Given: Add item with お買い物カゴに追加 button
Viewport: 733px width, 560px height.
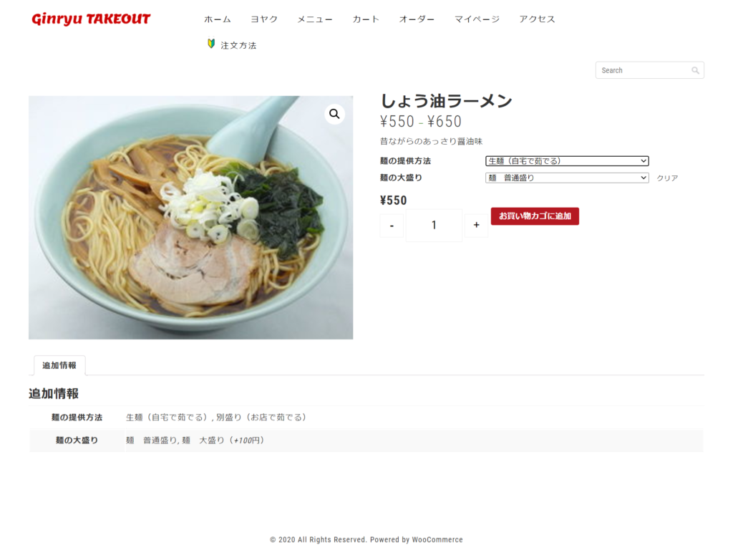Looking at the screenshot, I should pos(535,216).
